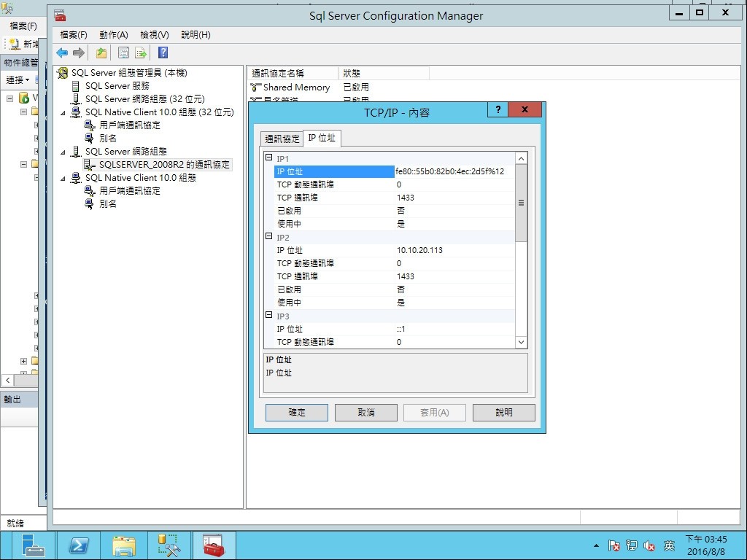The width and height of the screenshot is (747, 560).
Task: Click the property list scrollbar thumb
Action: [x=521, y=203]
